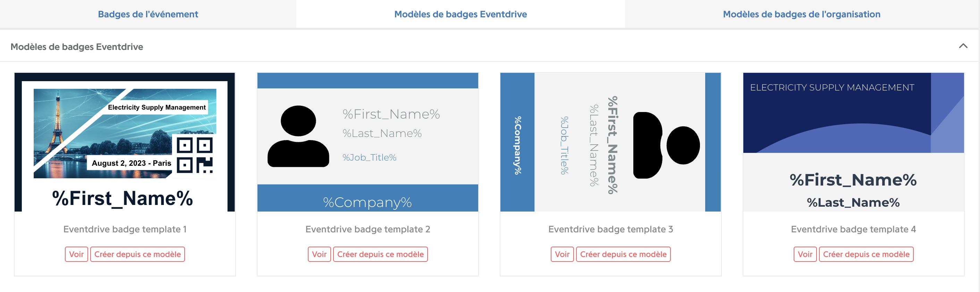
Task: View Eventdrive badge template 3
Action: pos(562,254)
